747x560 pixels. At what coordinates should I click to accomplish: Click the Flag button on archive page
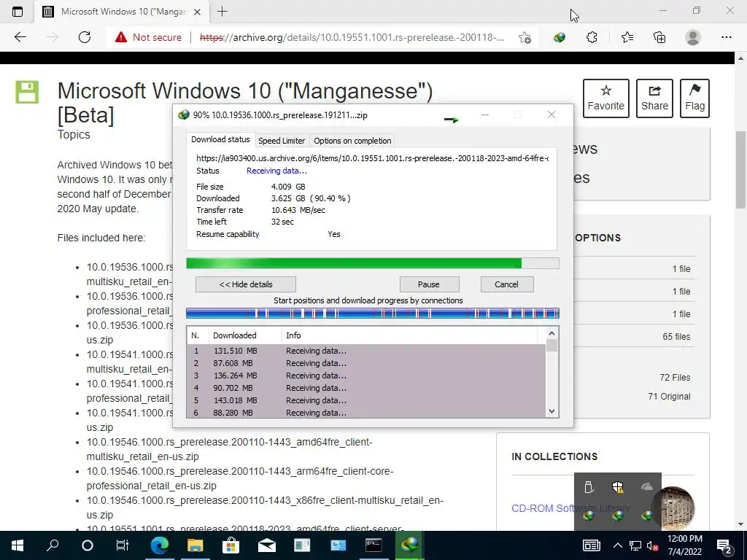coord(694,98)
